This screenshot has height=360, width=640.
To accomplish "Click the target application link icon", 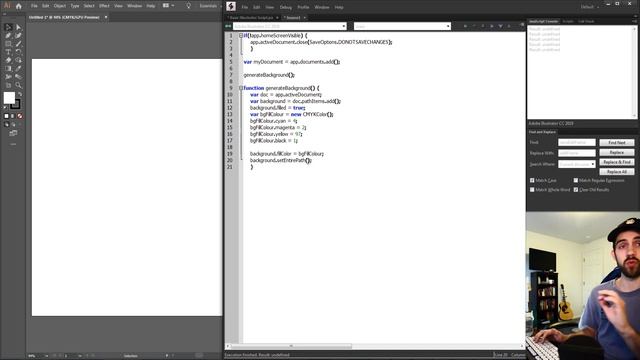I will (x=228, y=26).
